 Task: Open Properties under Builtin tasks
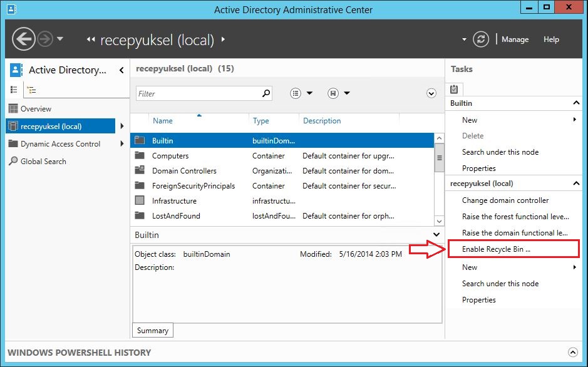[x=479, y=168]
